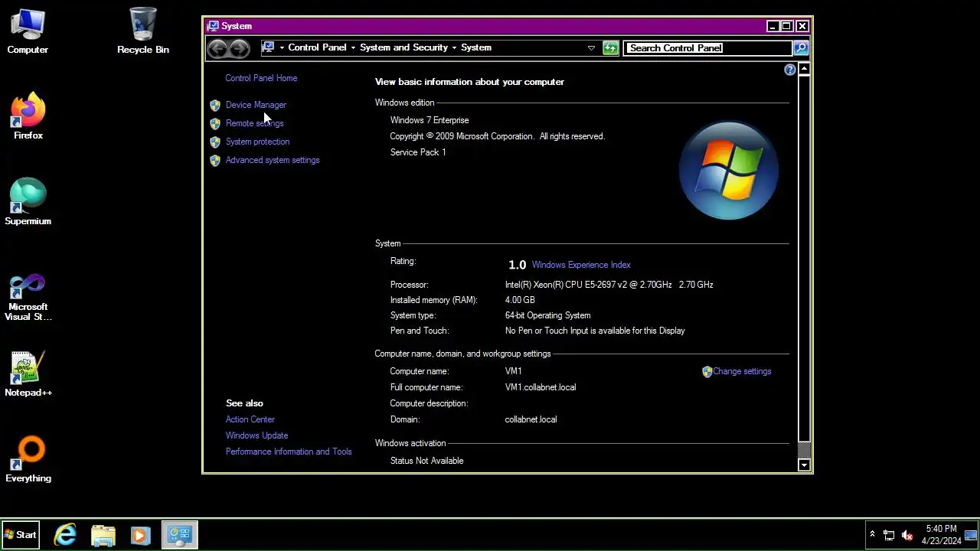Click the System breadcrumb
The width and height of the screenshot is (980, 551).
click(x=476, y=47)
